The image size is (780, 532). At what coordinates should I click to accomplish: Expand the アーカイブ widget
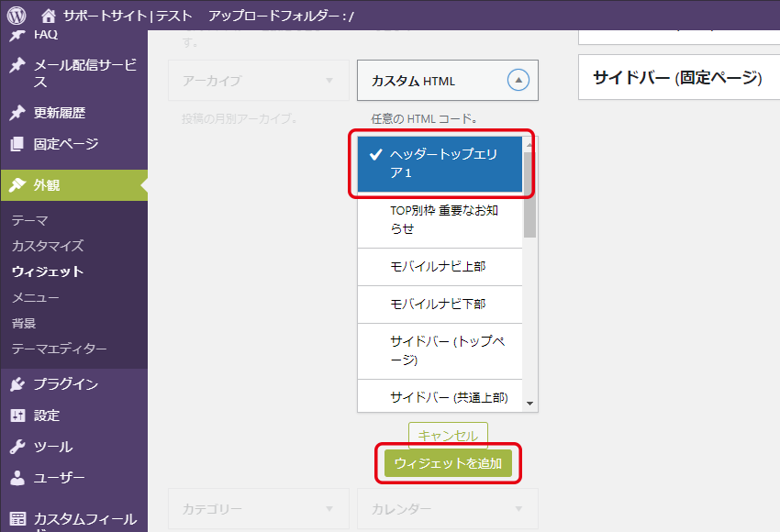pyautogui.click(x=329, y=81)
